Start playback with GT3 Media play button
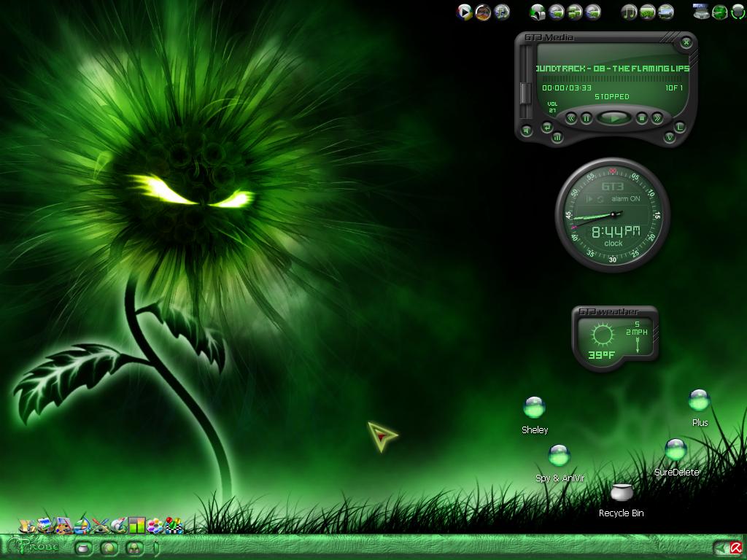The image size is (747, 560). point(614,117)
